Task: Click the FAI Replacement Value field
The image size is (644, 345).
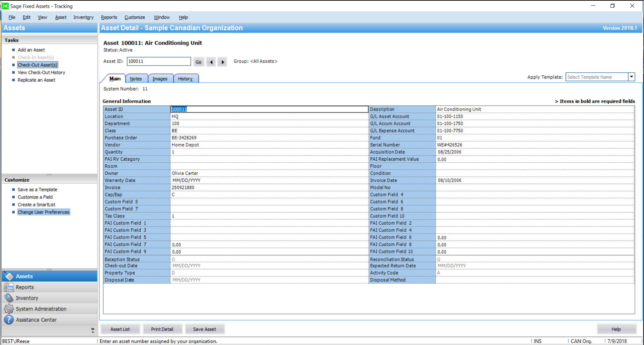Action: click(535, 159)
